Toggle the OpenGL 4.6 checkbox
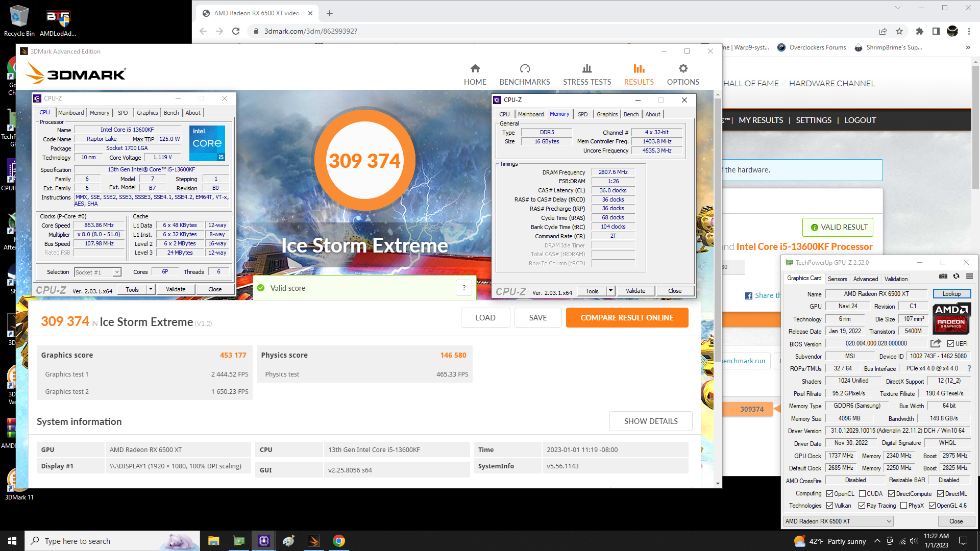Screen dimensions: 980x551 (932, 506)
